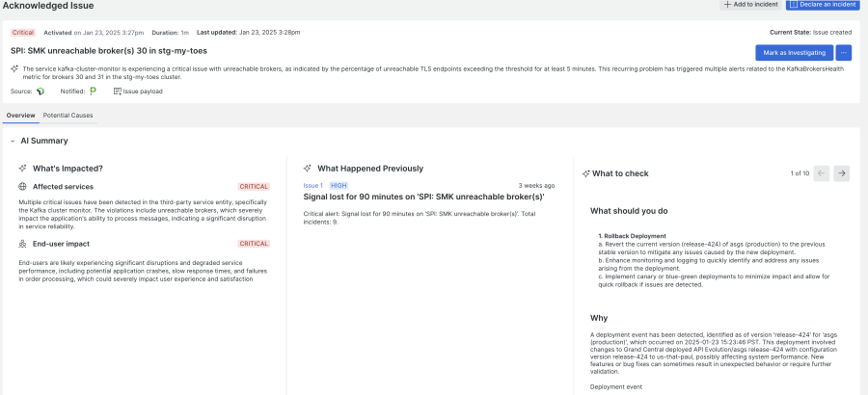
Task: Click the PagerDuty notified icon
Action: coord(93,92)
